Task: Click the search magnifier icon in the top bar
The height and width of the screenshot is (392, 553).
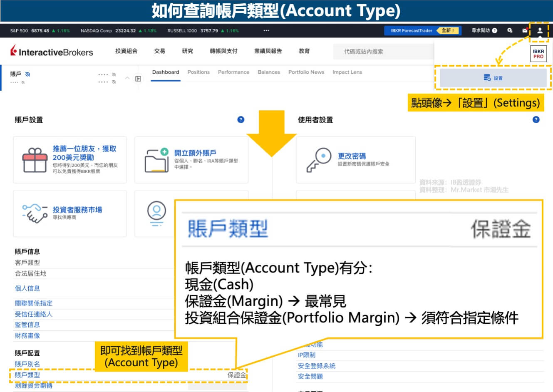Action: 510,30
